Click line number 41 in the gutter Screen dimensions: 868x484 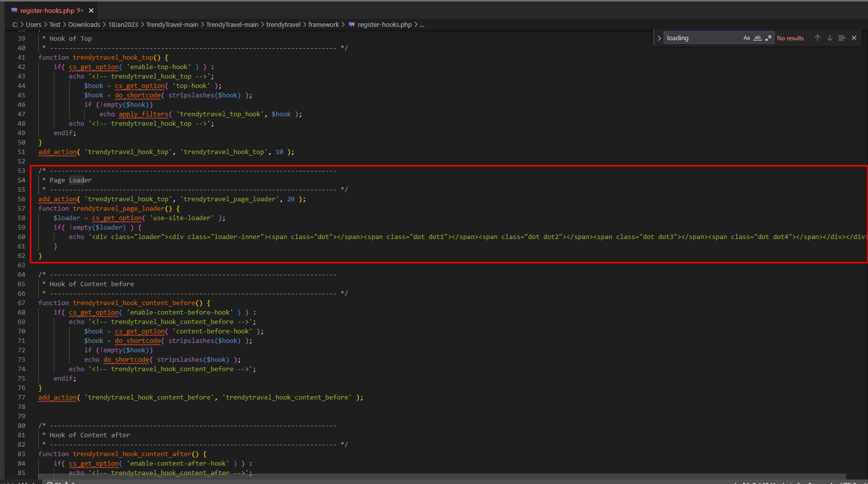(21, 57)
